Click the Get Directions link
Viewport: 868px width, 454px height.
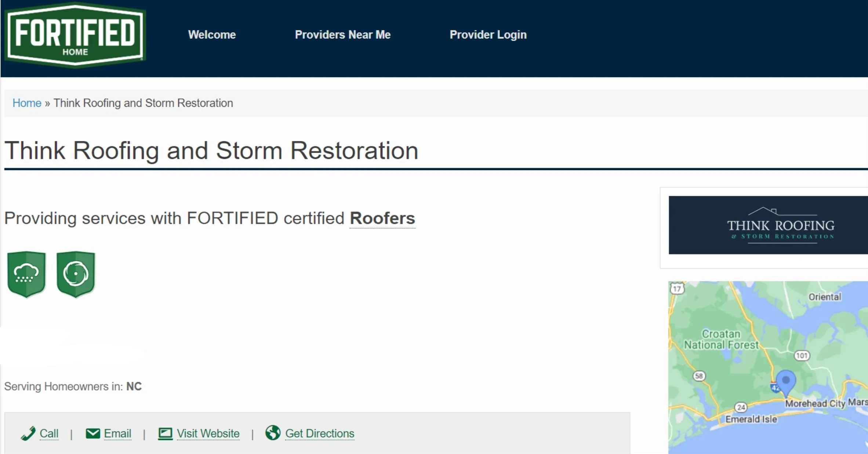[x=319, y=433]
